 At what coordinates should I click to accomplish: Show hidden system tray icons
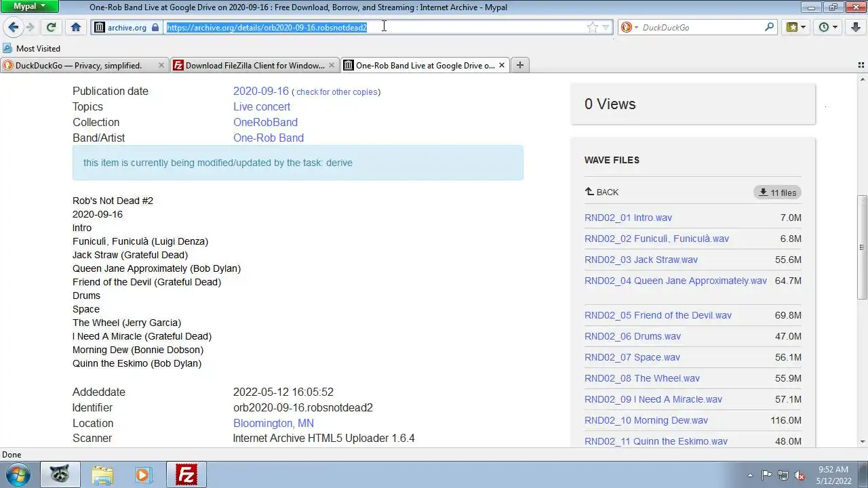point(749,475)
